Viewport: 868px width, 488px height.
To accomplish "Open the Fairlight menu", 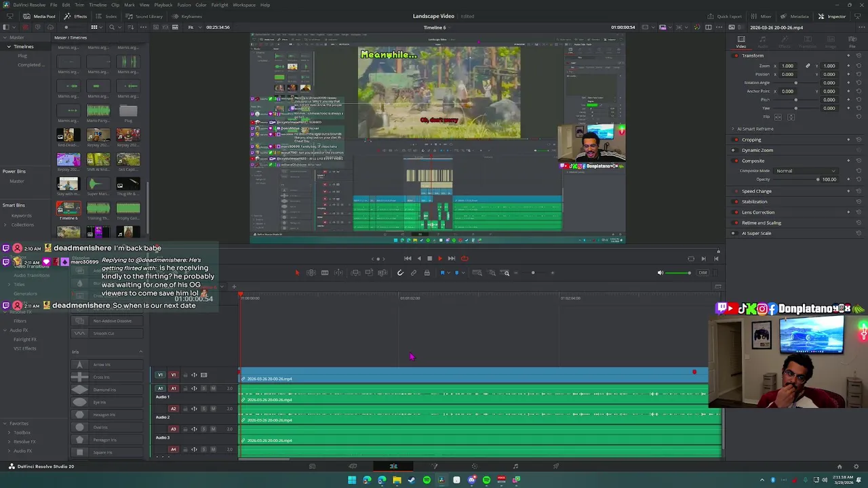I will [x=220, y=5].
